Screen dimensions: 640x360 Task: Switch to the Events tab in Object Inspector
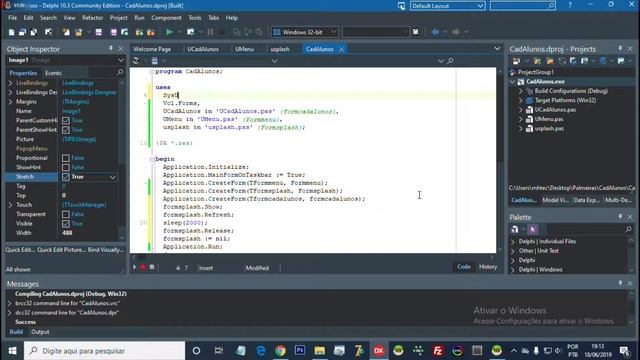click(x=53, y=73)
